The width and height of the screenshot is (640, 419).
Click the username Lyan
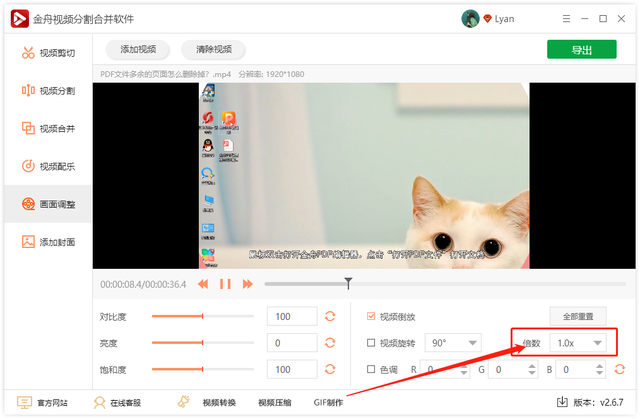[504, 19]
